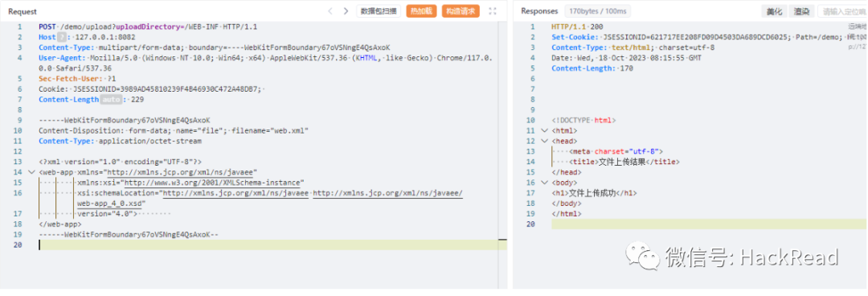Click the orange 构造请求 button
This screenshot has height=296, width=868.
point(461,11)
